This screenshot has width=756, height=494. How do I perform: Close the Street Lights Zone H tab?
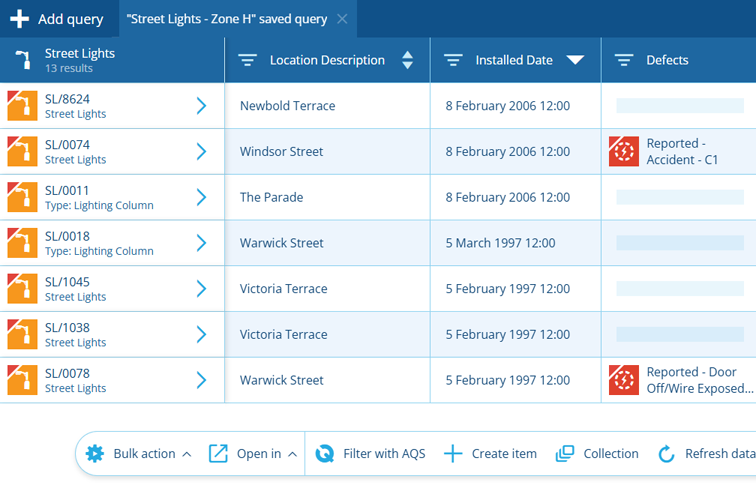tap(342, 19)
